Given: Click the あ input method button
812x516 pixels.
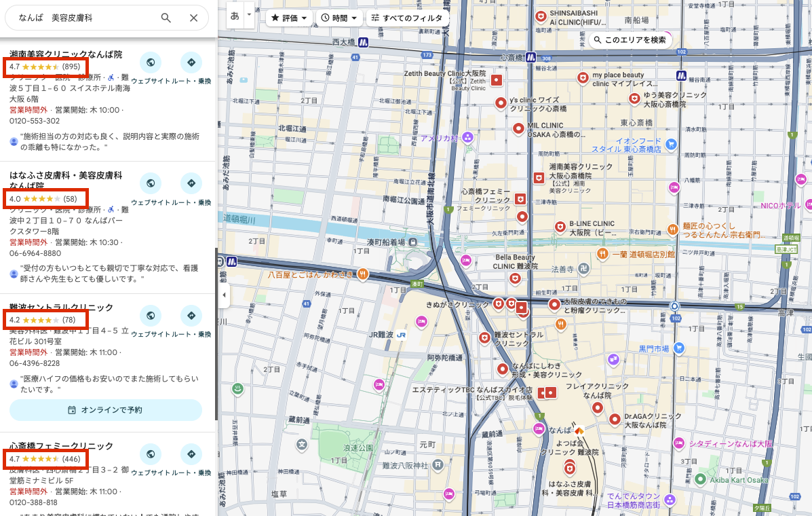Looking at the screenshot, I should 235,16.
